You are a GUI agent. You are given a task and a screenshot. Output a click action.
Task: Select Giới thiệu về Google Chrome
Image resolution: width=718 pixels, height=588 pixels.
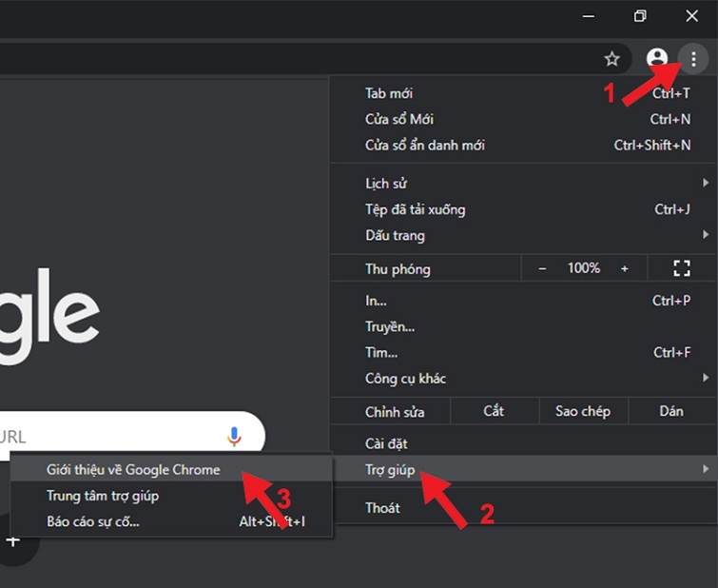133,469
